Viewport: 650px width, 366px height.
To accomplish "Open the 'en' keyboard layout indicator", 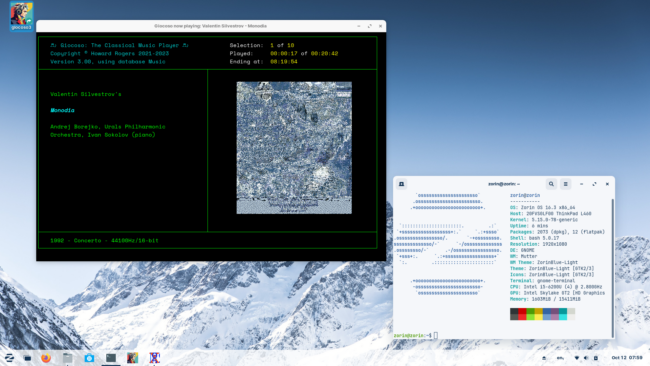I will (x=560, y=358).
